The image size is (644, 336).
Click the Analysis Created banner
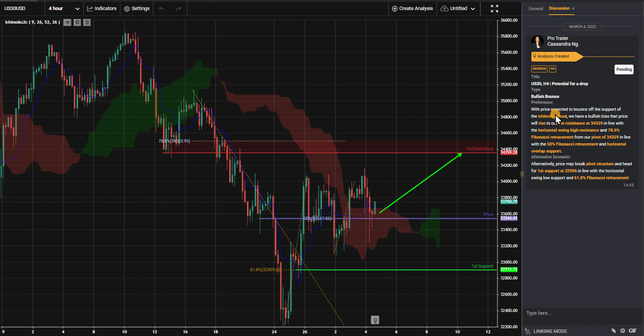click(557, 57)
